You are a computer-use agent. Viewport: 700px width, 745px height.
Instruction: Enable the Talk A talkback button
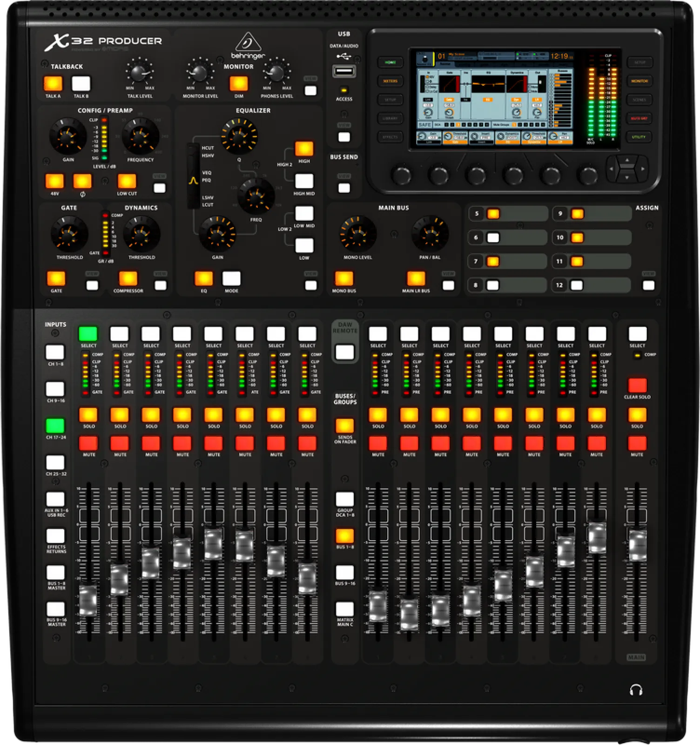[x=53, y=84]
